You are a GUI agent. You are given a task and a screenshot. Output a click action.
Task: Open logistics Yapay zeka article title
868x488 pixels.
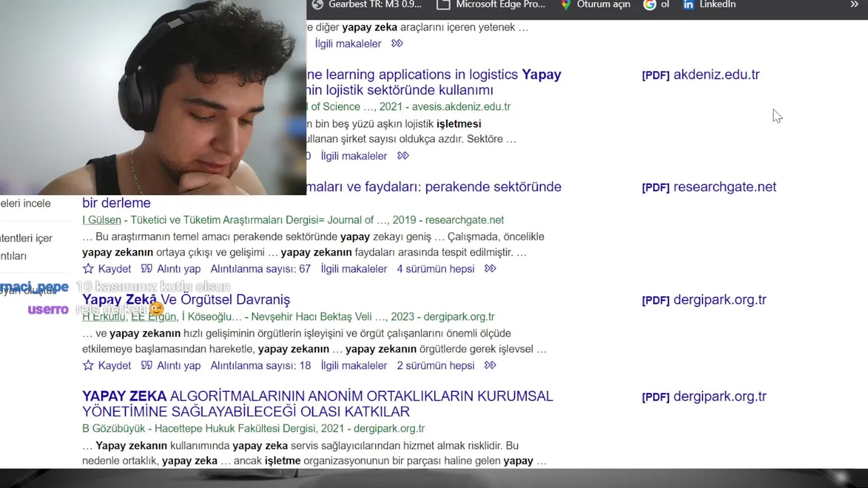pyautogui.click(x=434, y=82)
